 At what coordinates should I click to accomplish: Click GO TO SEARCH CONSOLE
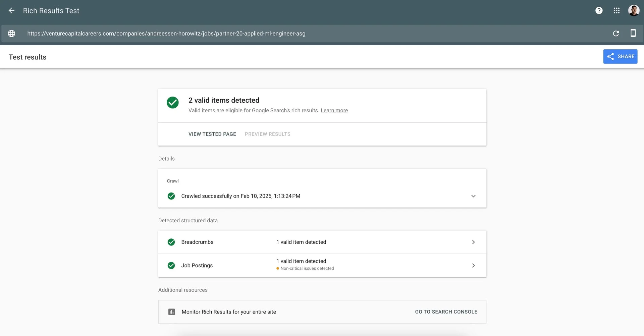click(446, 312)
